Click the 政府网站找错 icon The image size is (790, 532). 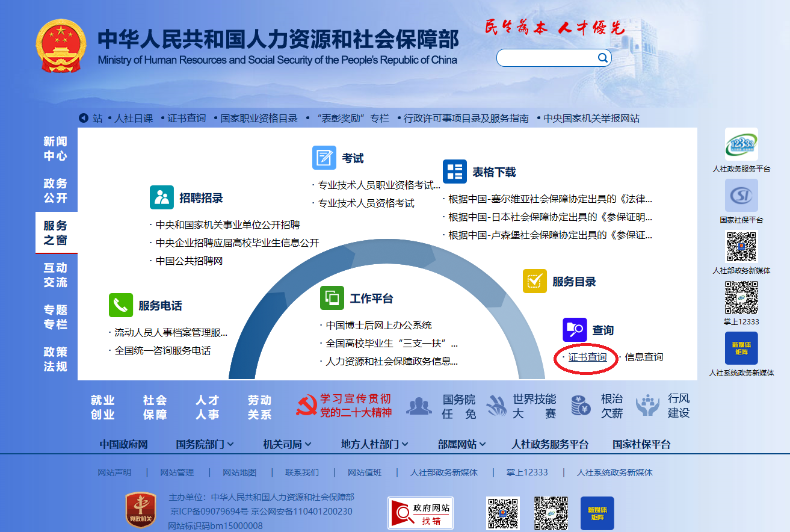tap(421, 513)
